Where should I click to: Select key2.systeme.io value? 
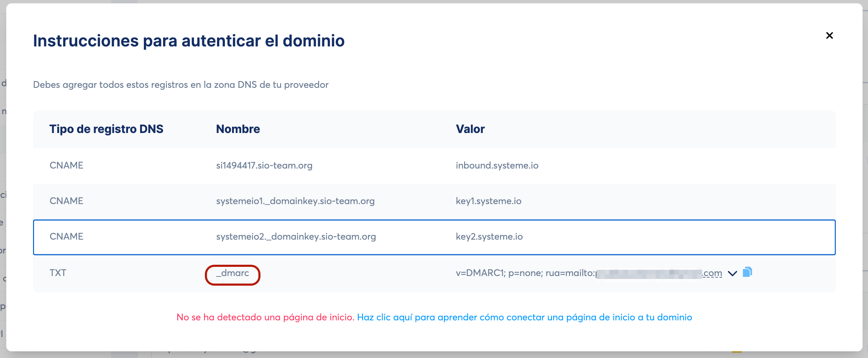[x=489, y=237]
